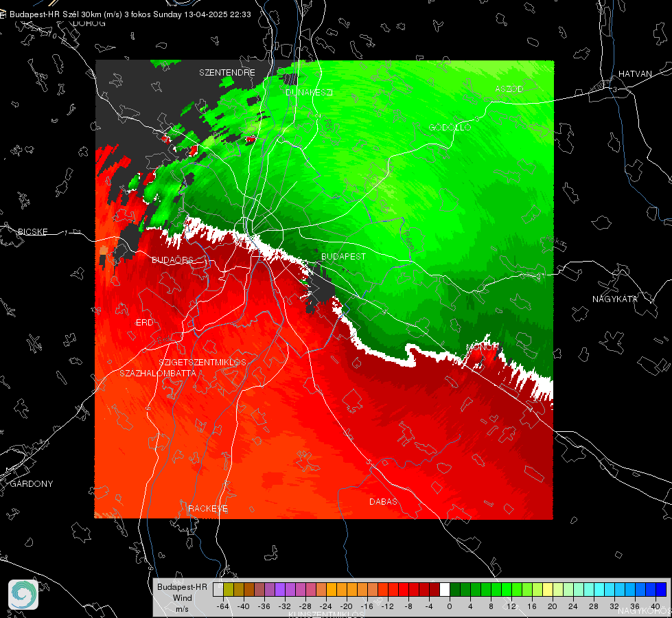Click the 32 value on the wind scale
The width and height of the screenshot is (672, 618).
[614, 606]
